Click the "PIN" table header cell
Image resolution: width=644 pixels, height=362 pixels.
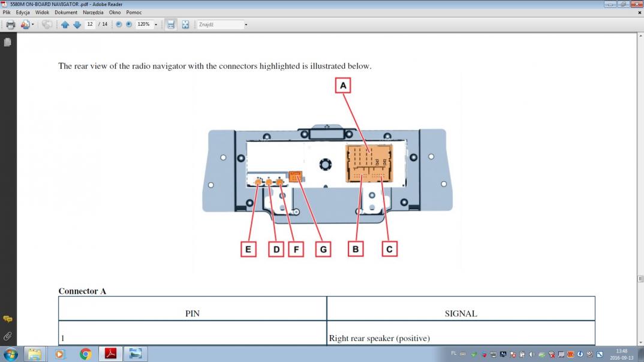(x=192, y=309)
